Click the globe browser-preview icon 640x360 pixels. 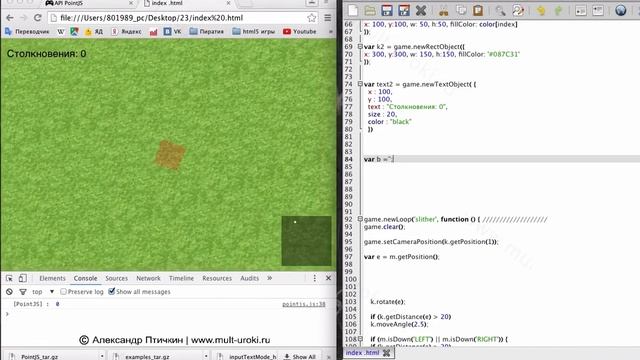coord(620,10)
